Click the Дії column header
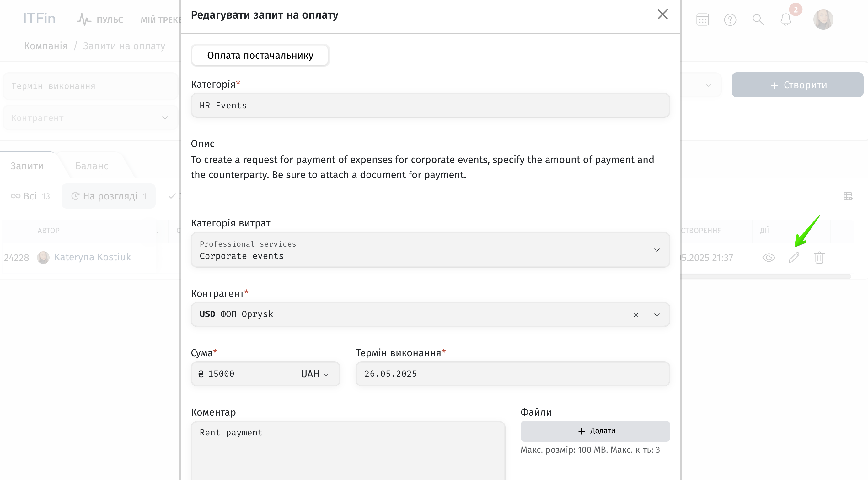Image resolution: width=868 pixels, height=480 pixels. [764, 231]
